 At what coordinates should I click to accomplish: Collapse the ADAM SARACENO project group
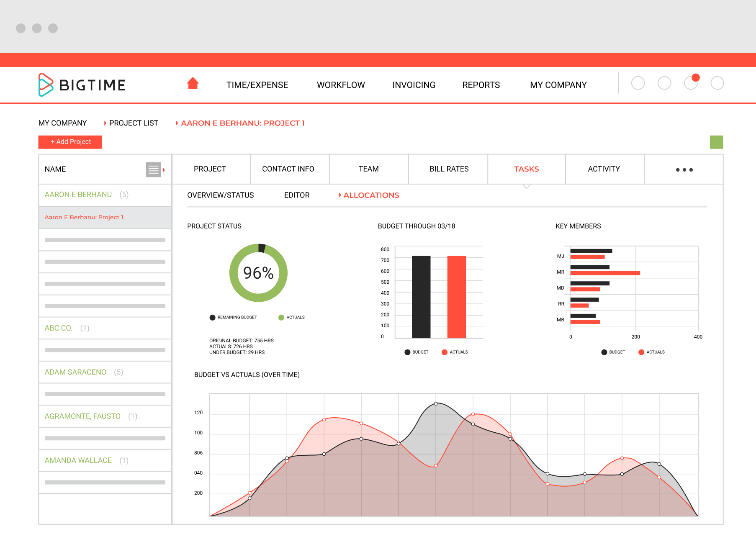coord(75,372)
